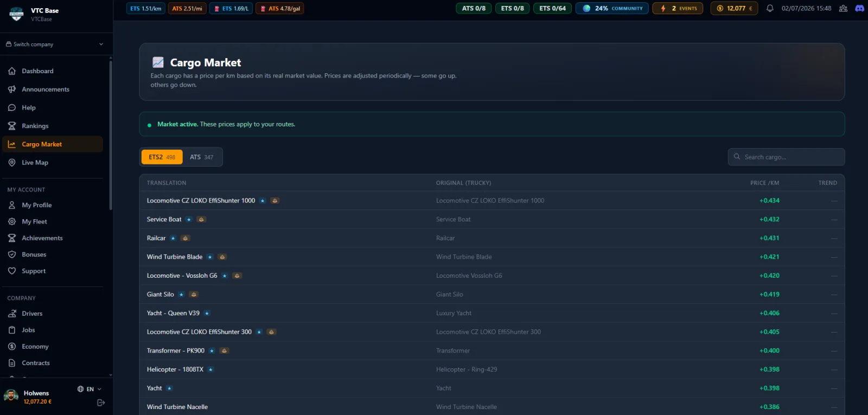Click the 24% community progress indicator
The height and width of the screenshot is (415, 868).
[612, 8]
